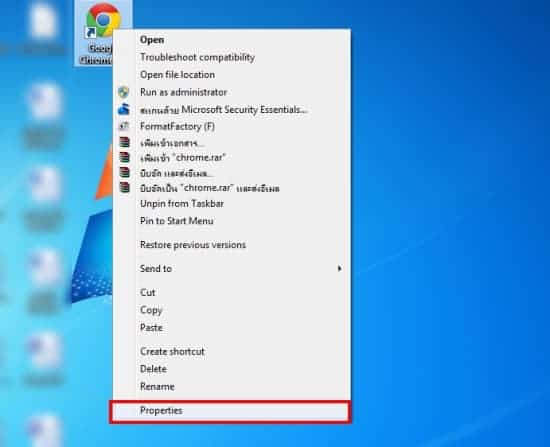Screen dimensions: 550x447
Task: Click the Microsoft Security Essentials scan icon
Action: [123, 109]
